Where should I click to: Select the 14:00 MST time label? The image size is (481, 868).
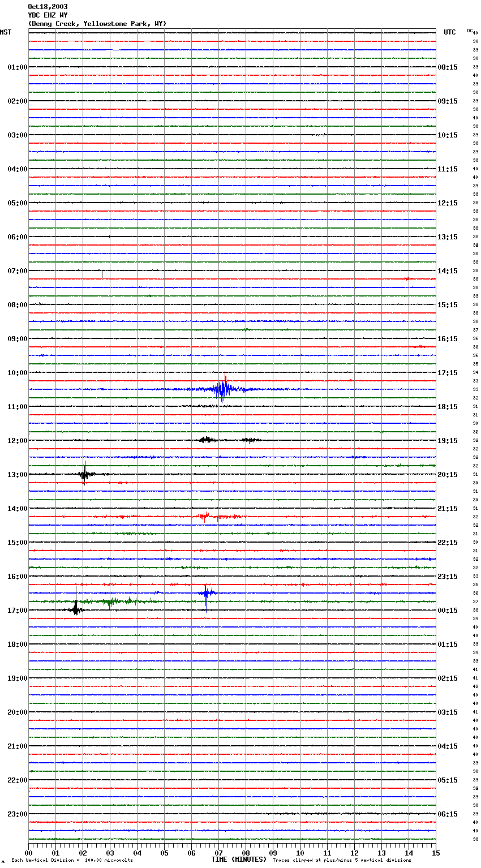tap(18, 509)
